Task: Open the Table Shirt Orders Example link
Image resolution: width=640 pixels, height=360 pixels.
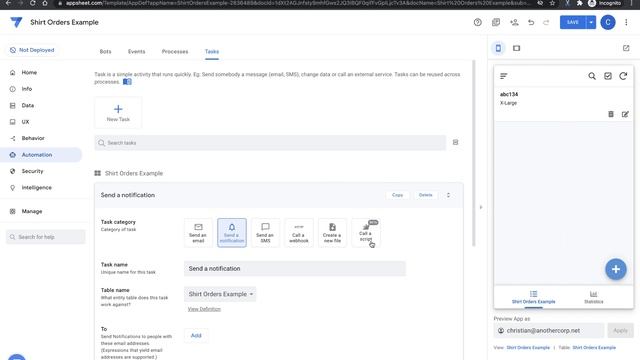Action: [594, 348]
